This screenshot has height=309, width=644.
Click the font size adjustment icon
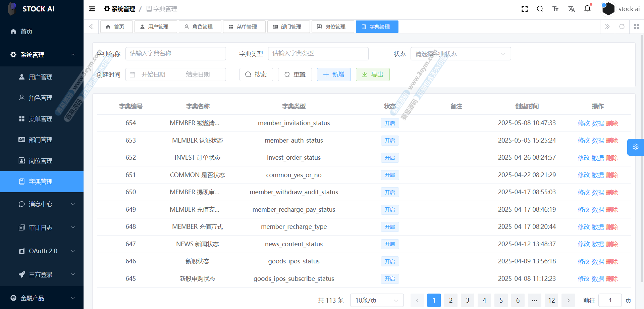pyautogui.click(x=555, y=9)
